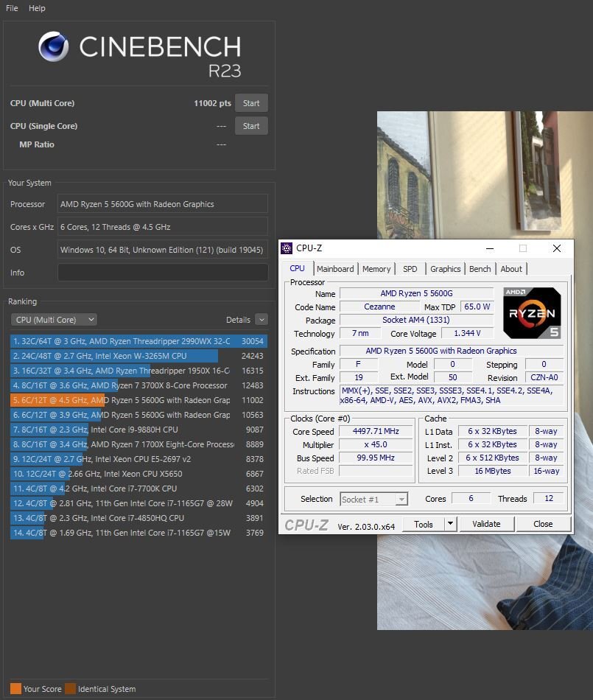
Task: Click the Validate button in CPU-Z
Action: [486, 524]
